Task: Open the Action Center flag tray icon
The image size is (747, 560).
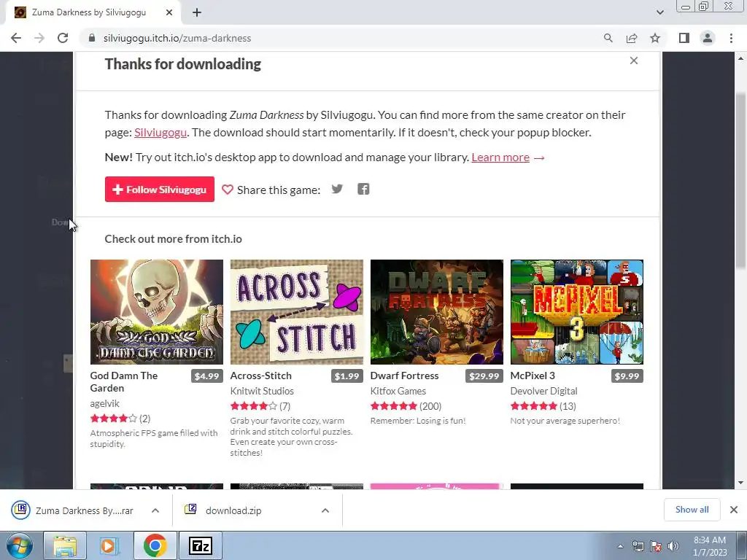Action: click(656, 546)
